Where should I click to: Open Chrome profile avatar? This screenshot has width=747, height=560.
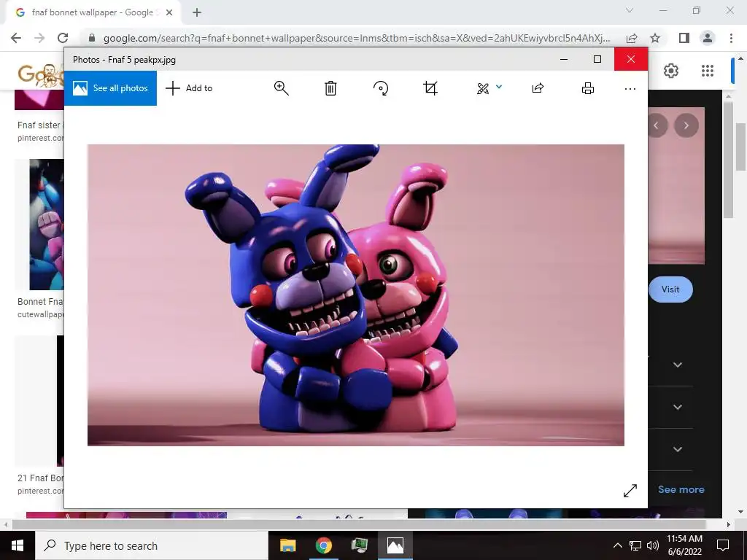click(708, 38)
